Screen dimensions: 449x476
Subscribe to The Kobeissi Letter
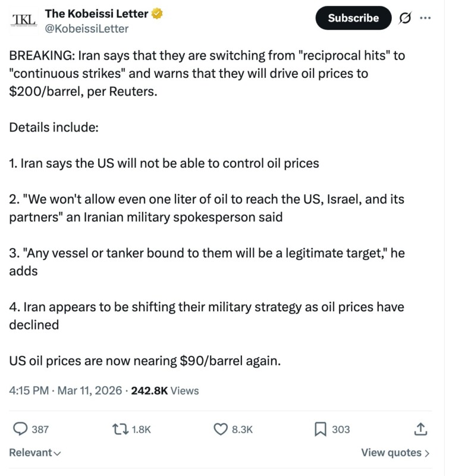(353, 18)
